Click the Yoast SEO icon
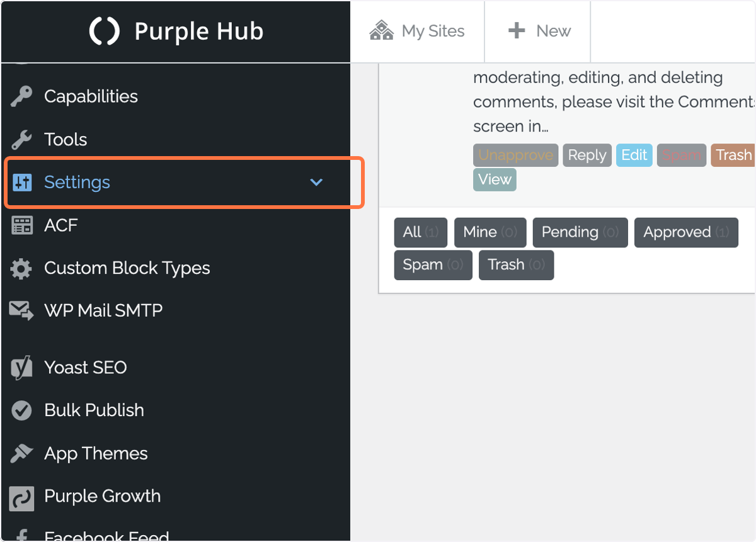756x542 pixels. [21, 368]
